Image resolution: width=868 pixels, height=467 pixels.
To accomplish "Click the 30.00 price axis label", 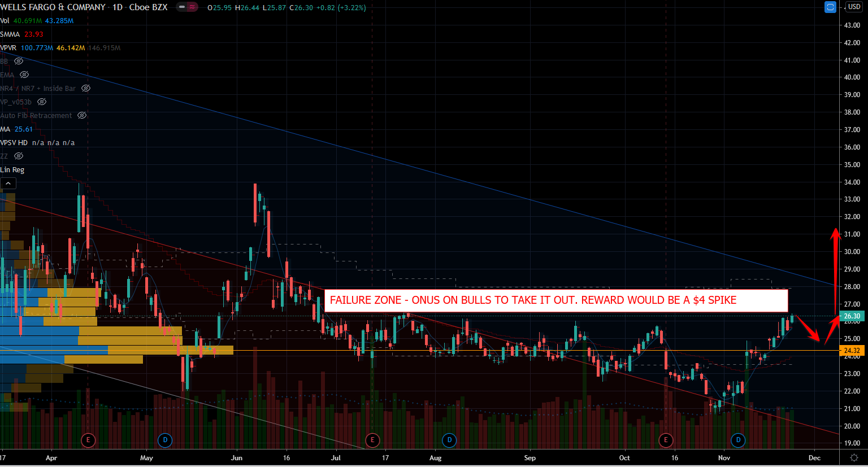I will pos(852,252).
